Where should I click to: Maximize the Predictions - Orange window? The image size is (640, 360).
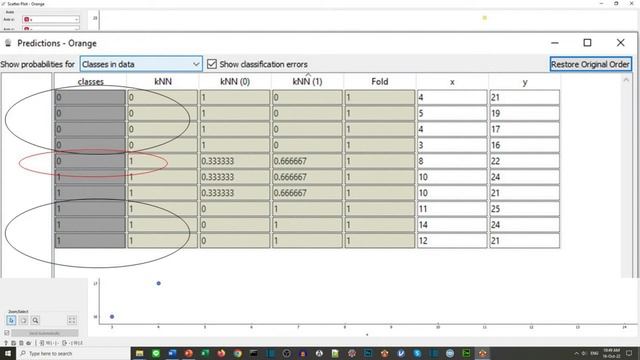click(x=587, y=43)
